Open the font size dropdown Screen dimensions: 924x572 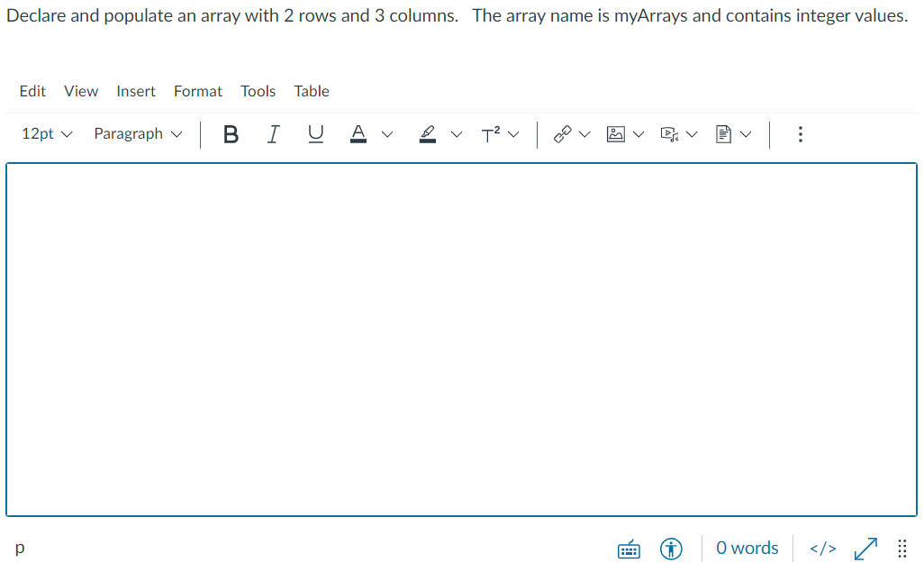tap(45, 133)
